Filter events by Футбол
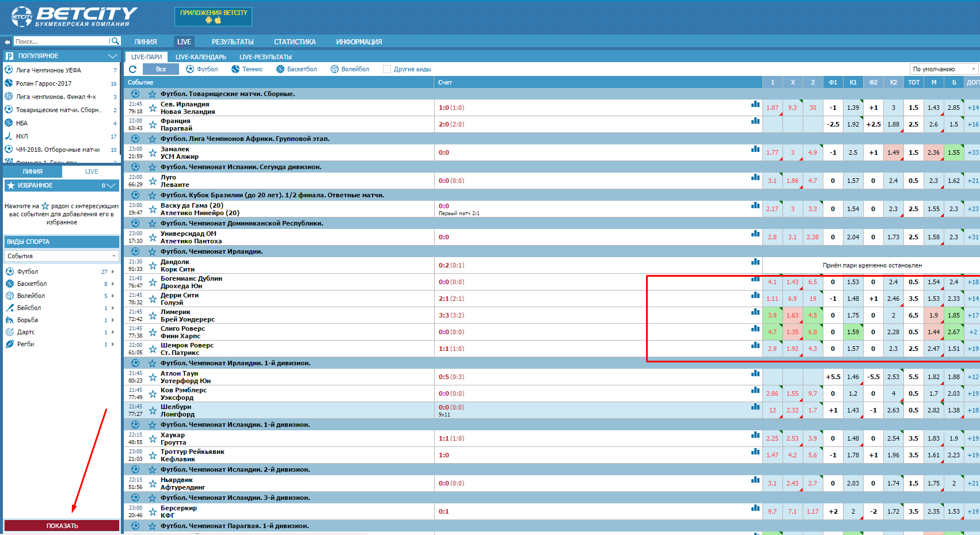 (x=202, y=69)
